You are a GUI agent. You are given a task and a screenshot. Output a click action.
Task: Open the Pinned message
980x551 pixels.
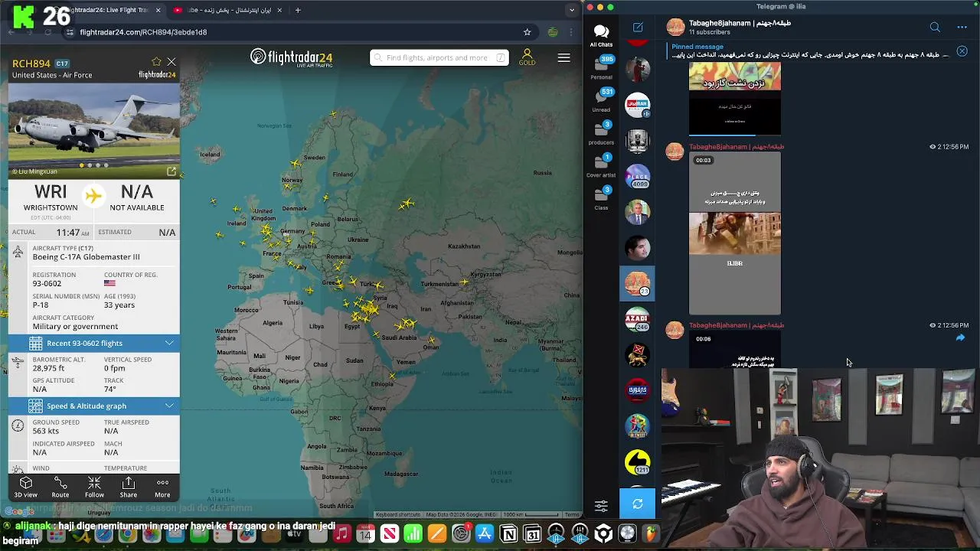(808, 51)
